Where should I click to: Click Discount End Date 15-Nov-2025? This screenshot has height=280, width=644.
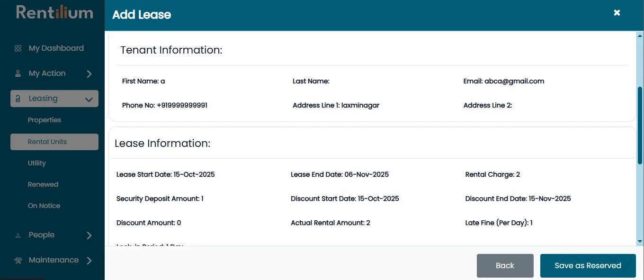click(519, 199)
